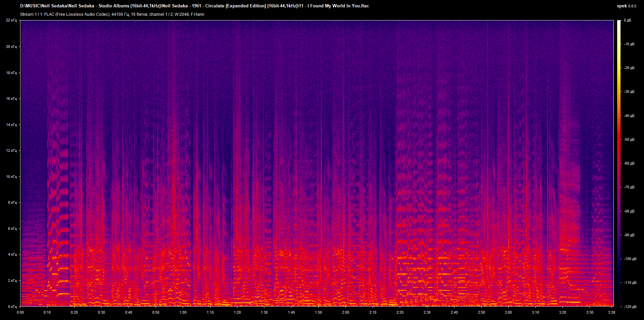
Task: Click the 0:50 time axis label
Action: coord(156,312)
